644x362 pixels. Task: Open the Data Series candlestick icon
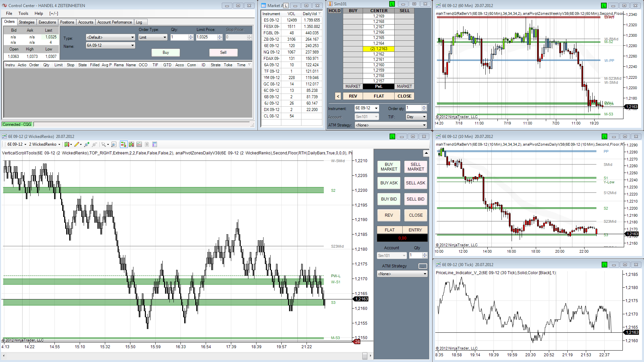131,144
